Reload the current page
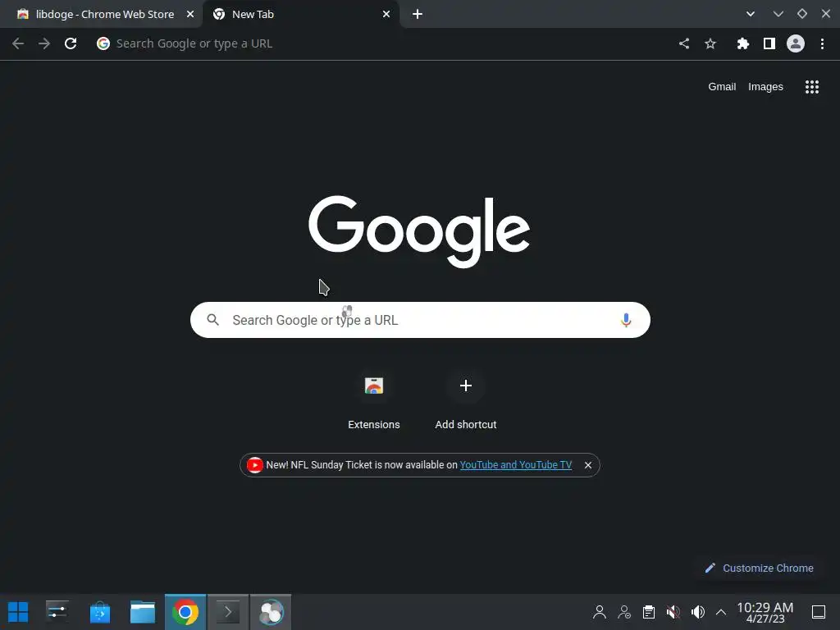Viewport: 840px width, 630px height. coord(71,43)
